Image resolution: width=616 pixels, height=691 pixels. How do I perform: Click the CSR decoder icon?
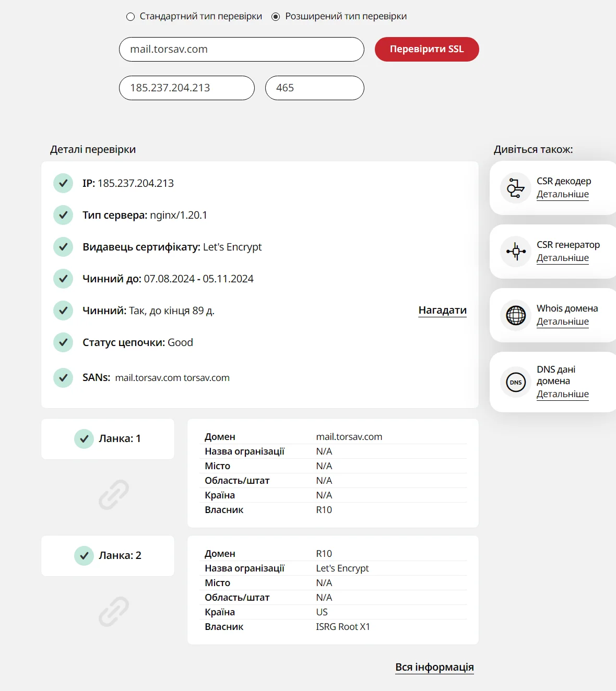click(x=516, y=188)
